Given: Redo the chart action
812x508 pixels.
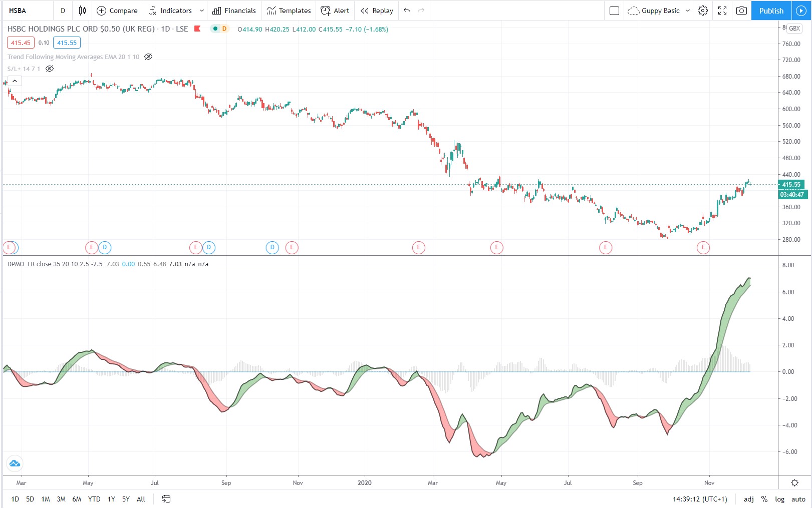Looking at the screenshot, I should click(421, 11).
